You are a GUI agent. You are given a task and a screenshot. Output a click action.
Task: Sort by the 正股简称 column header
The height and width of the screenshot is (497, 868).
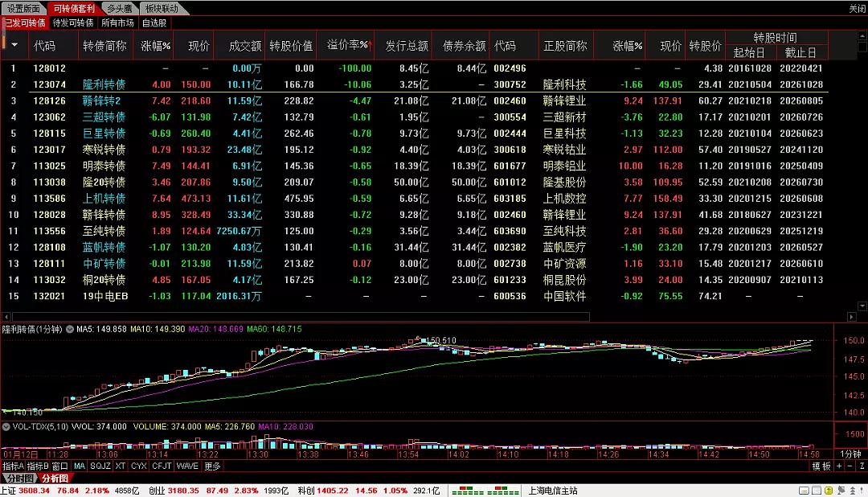click(565, 45)
